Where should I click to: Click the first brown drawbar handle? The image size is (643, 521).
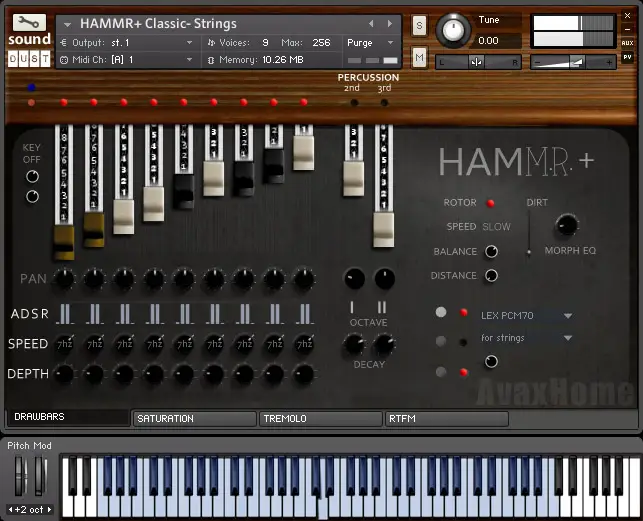[x=64, y=243]
